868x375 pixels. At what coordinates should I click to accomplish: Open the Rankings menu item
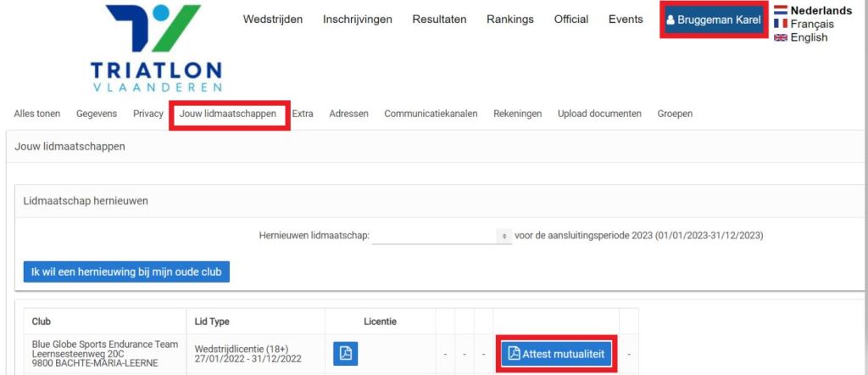pyautogui.click(x=510, y=20)
